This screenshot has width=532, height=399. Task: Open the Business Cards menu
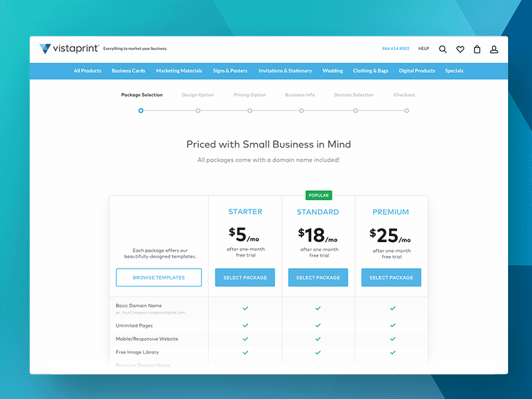(128, 70)
